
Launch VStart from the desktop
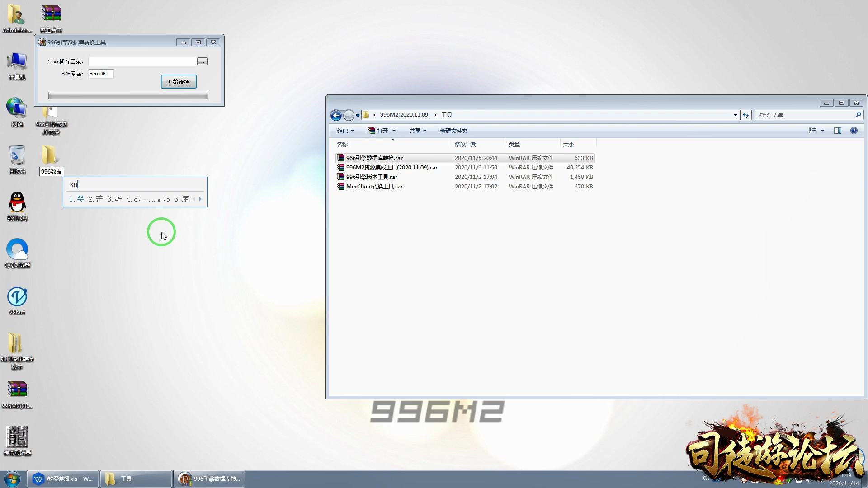[17, 300]
